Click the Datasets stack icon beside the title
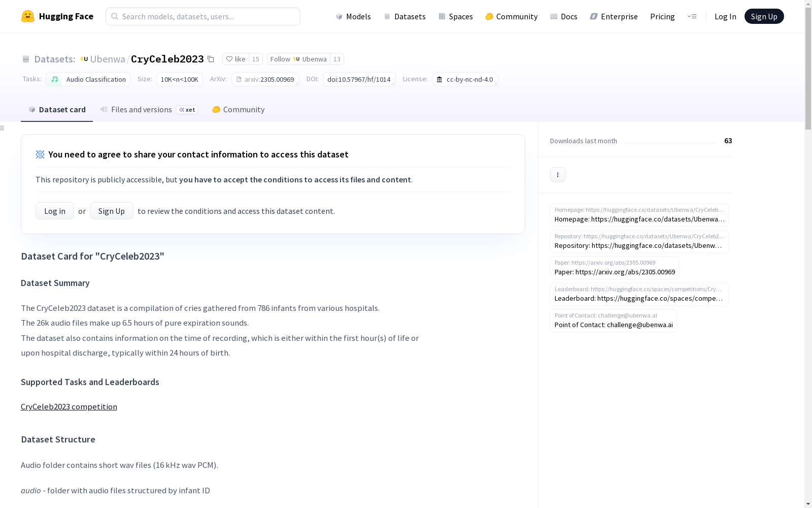The image size is (812, 508). 26,59
